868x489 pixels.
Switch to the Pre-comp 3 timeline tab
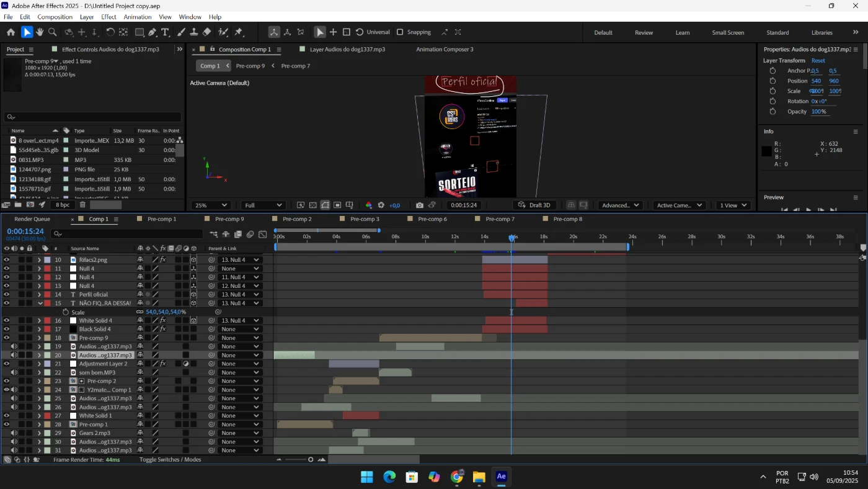[x=365, y=219]
